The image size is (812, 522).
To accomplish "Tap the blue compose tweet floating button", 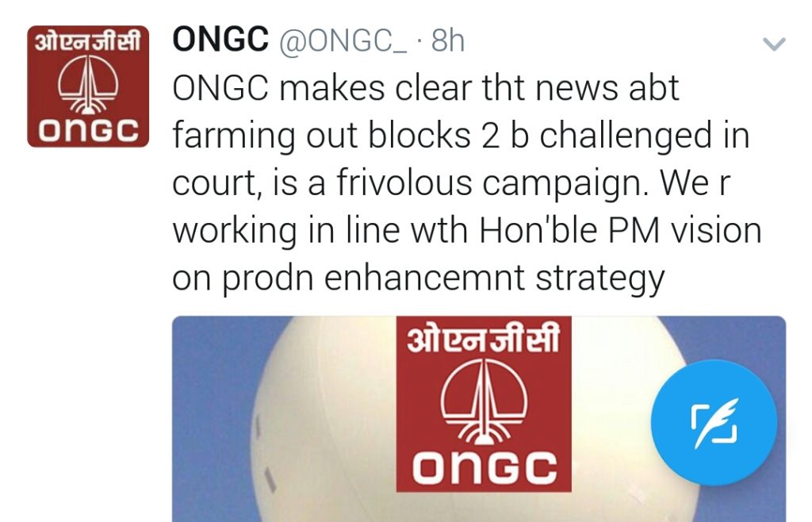I will [x=714, y=422].
